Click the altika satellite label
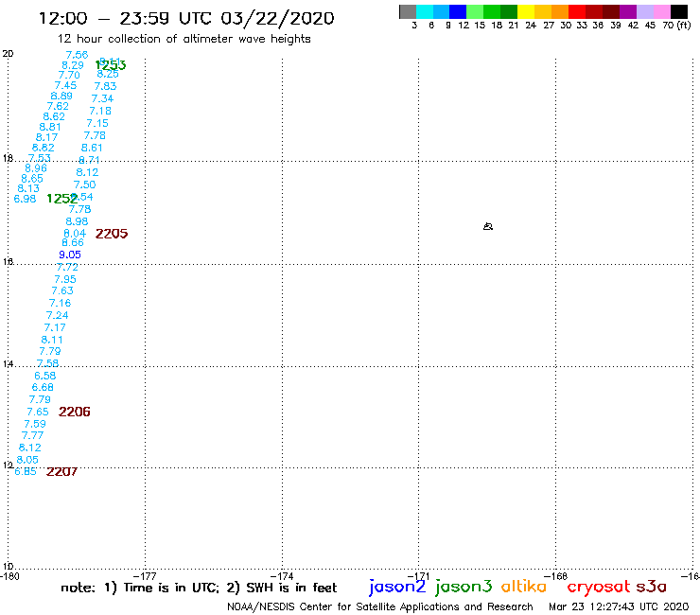Screen dimensions: 700x615 tap(523, 587)
